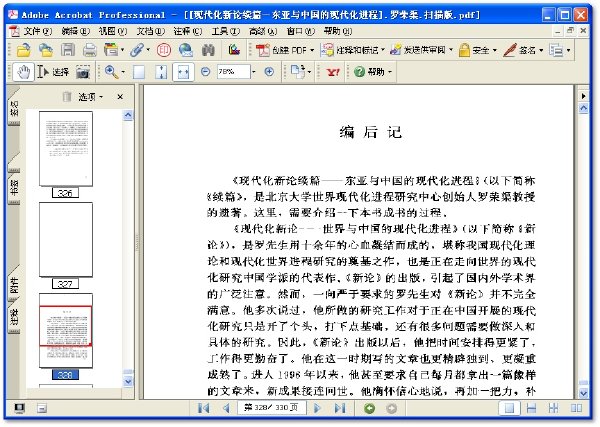Image resolution: width=600 pixels, height=427 pixels.
Task: Choose the Snapshot camera tool
Action: point(83,72)
